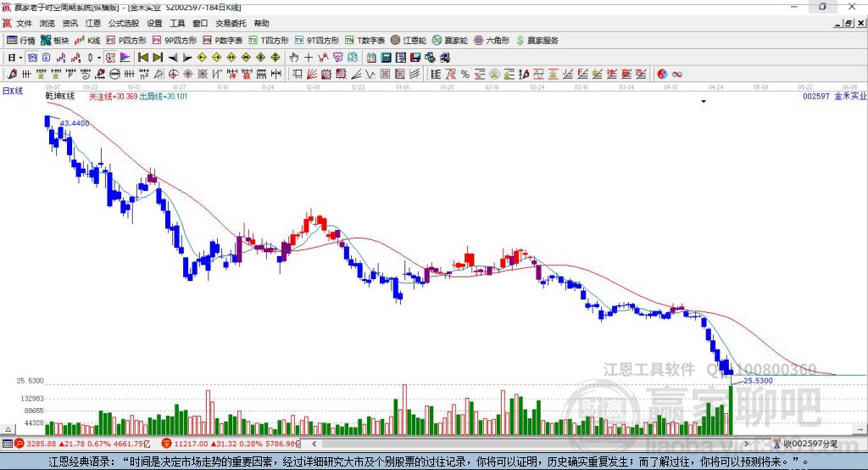Click the status bar grid icon

[7, 444]
